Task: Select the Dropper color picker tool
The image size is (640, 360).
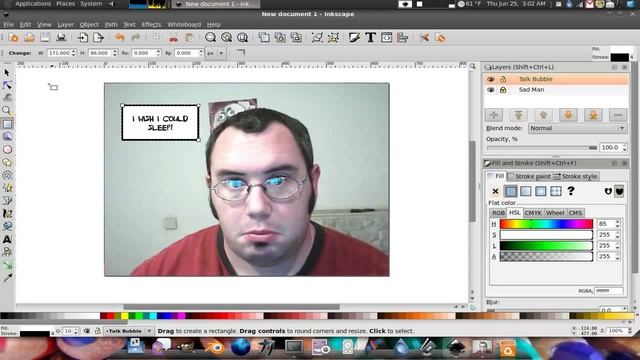Action: point(7,278)
